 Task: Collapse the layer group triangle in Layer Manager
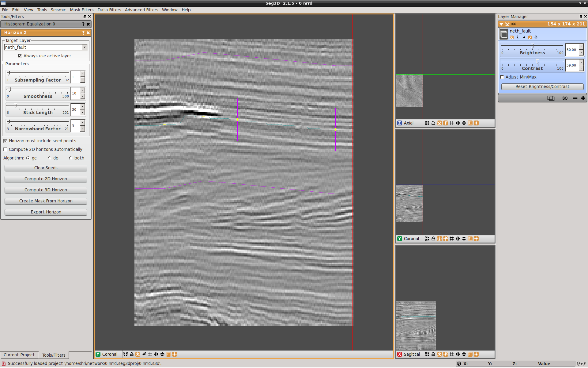[x=501, y=24]
